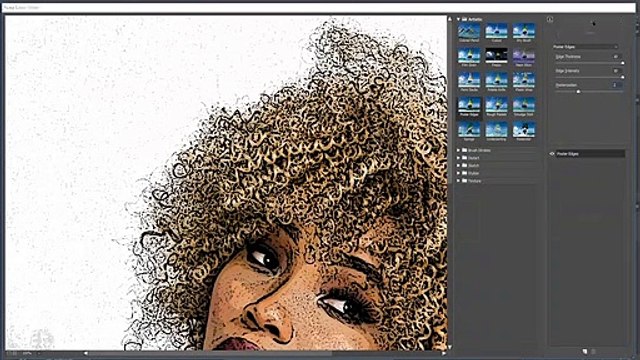Select the Dry Brush filter thumbnail
The width and height of the screenshot is (640, 360).
[x=524, y=31]
